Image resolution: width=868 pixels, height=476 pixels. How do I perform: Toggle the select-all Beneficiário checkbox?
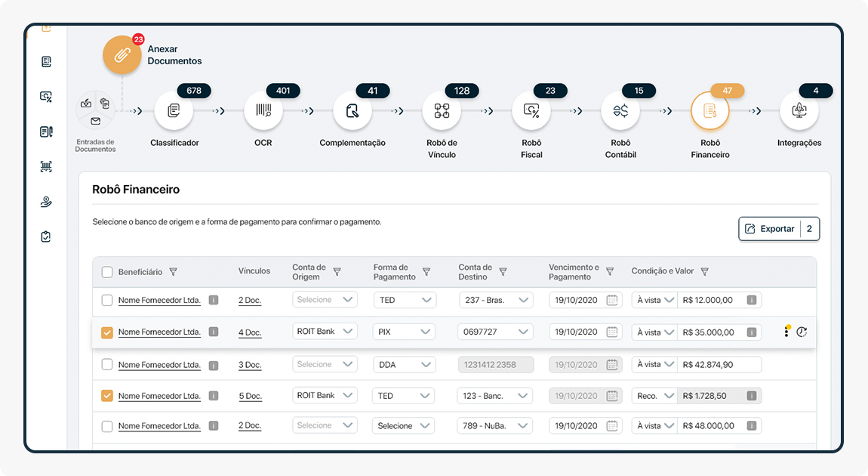[x=107, y=272]
